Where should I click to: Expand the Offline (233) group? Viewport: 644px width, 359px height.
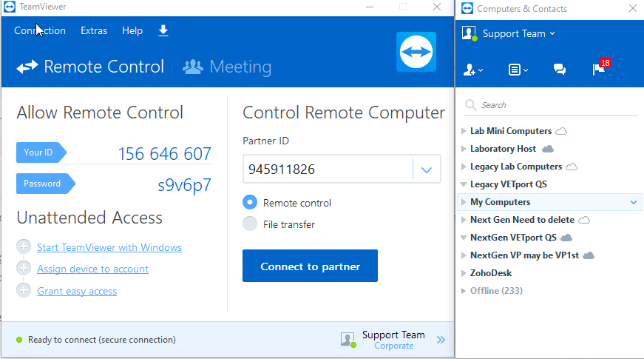464,291
